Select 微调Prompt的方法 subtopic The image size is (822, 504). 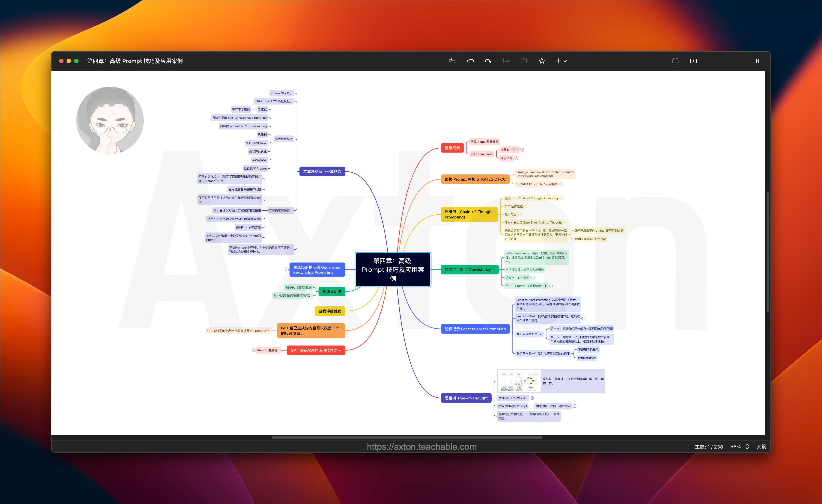(248, 227)
